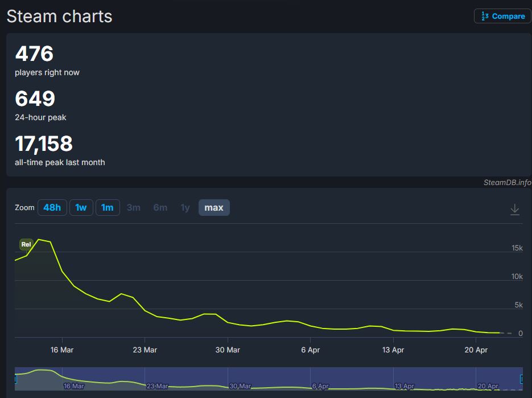Click the 30 Mar axis label
532x398 pixels.
point(228,350)
